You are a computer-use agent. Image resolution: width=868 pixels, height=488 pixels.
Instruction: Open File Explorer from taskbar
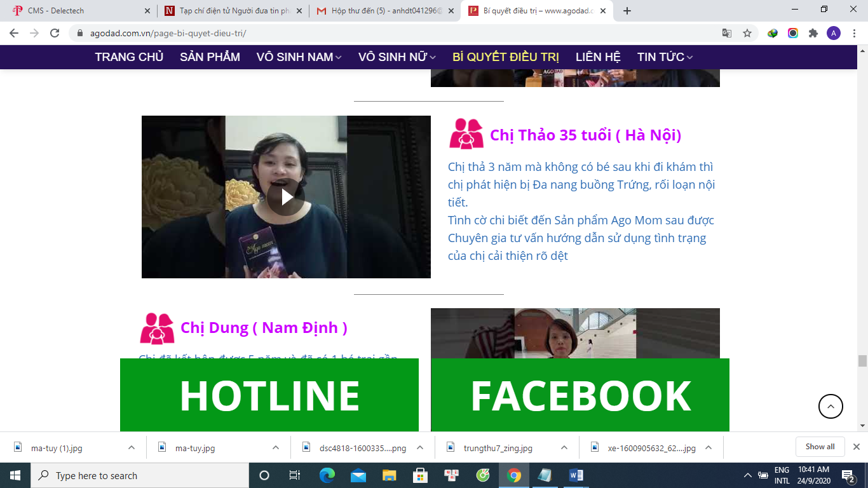click(x=390, y=475)
